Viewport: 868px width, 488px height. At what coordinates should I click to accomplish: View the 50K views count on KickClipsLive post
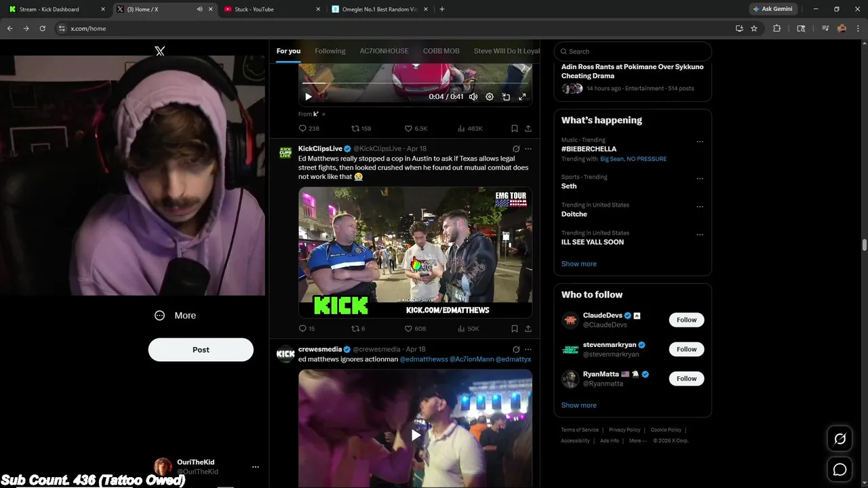click(x=469, y=329)
